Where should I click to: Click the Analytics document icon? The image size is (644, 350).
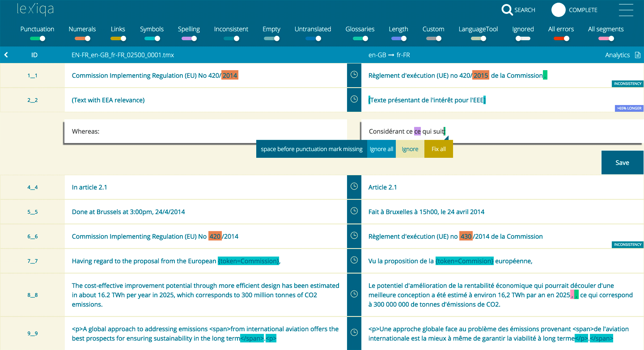638,55
